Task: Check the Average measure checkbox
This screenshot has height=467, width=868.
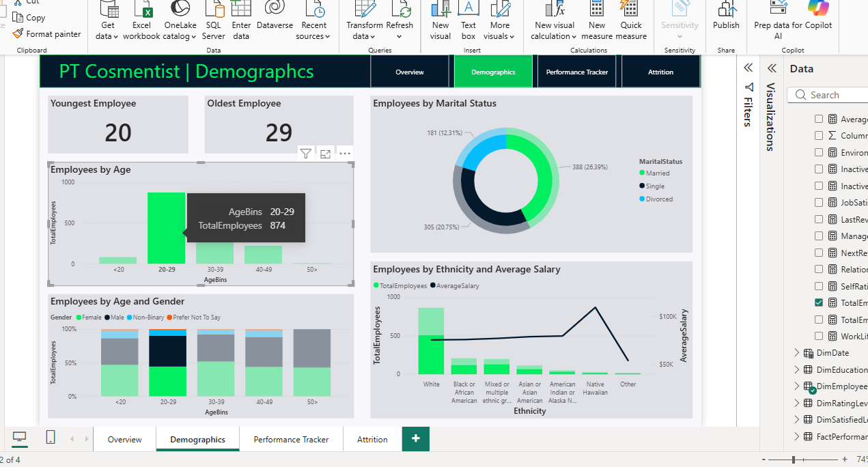Action: tap(819, 119)
